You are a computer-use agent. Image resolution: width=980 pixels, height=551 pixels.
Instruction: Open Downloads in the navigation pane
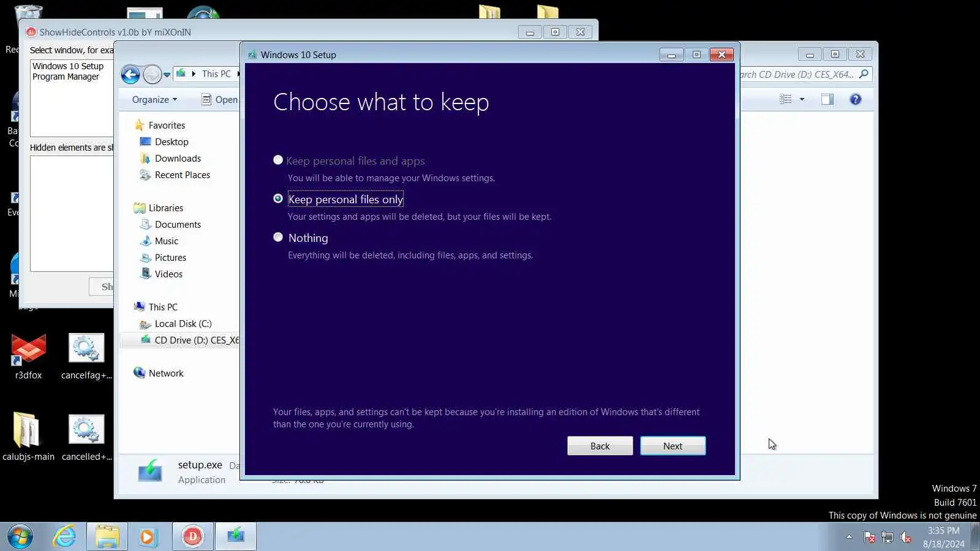pos(178,158)
